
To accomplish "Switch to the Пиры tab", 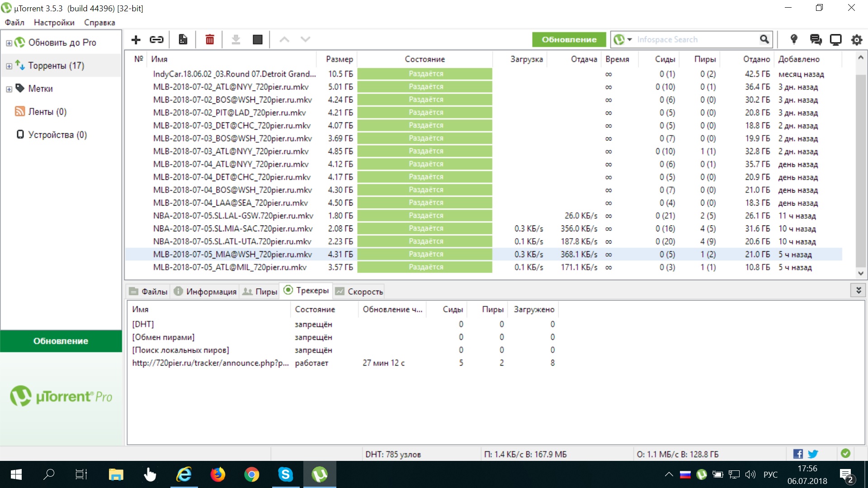I will click(260, 291).
